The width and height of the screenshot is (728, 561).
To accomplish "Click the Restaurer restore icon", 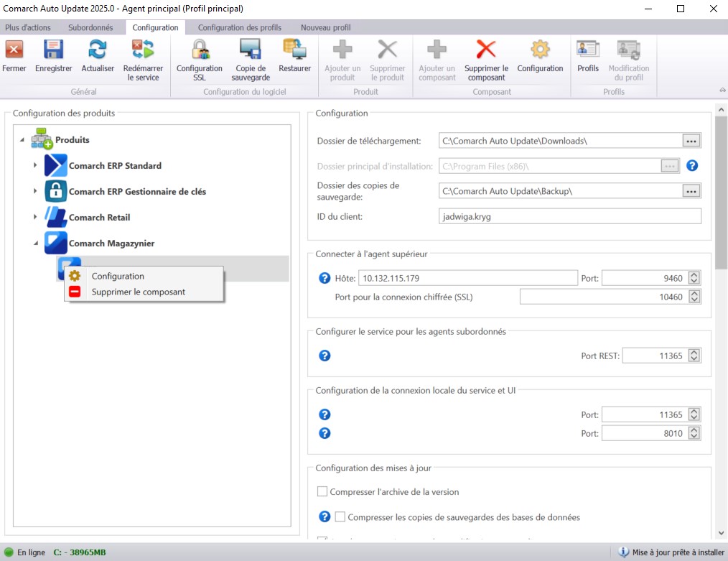I will (x=295, y=50).
